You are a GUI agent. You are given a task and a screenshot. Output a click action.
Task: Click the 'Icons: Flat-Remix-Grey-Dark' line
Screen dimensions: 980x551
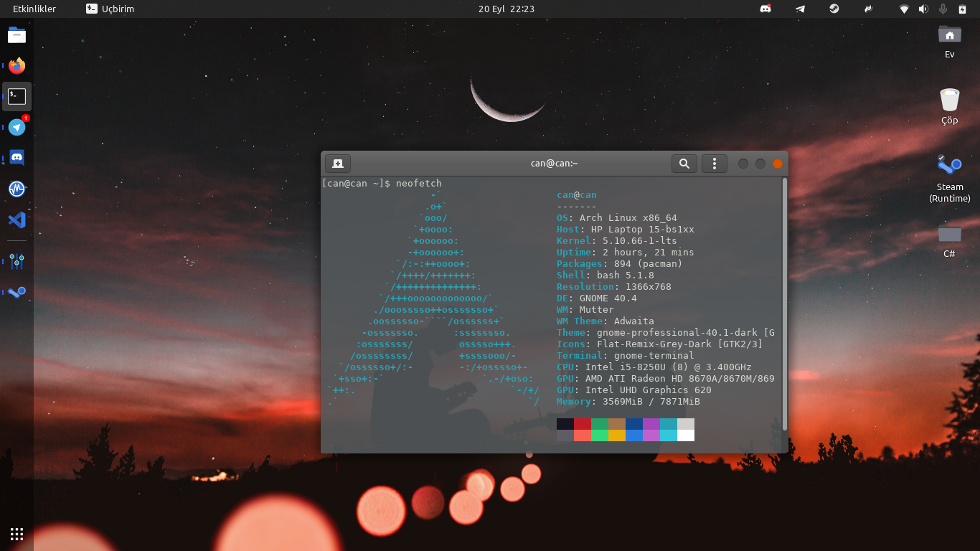tap(660, 344)
